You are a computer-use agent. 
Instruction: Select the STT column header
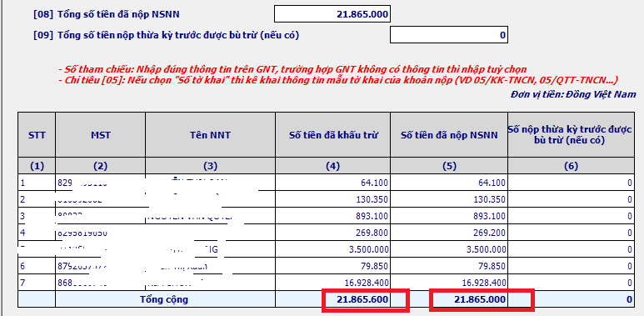tap(37, 135)
